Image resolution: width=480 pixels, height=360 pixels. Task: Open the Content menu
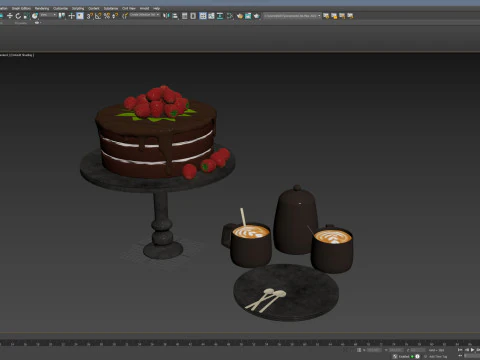94,8
